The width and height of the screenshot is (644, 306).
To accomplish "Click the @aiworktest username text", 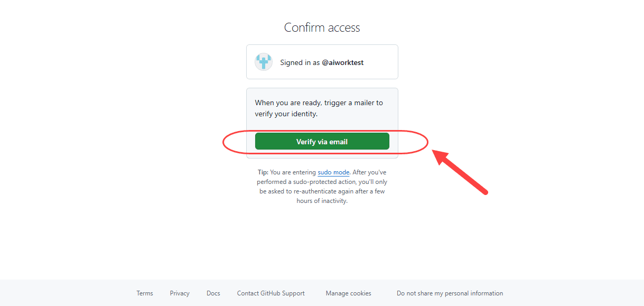I will pos(343,62).
